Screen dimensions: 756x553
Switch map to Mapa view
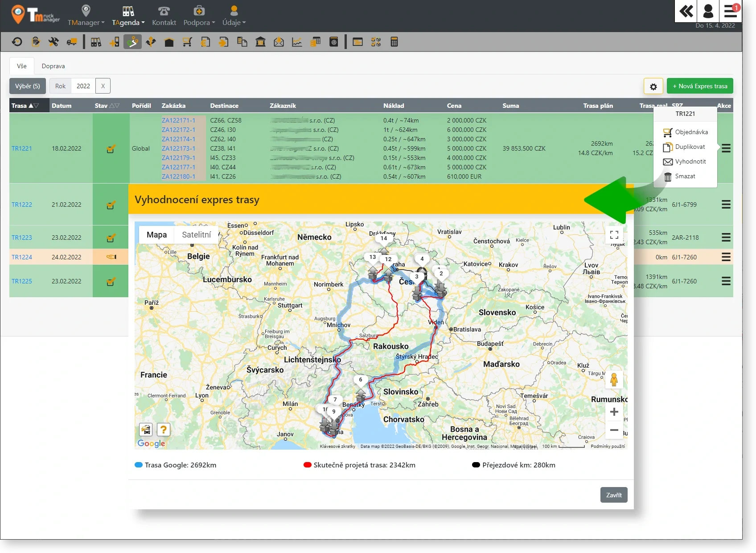[x=156, y=235]
